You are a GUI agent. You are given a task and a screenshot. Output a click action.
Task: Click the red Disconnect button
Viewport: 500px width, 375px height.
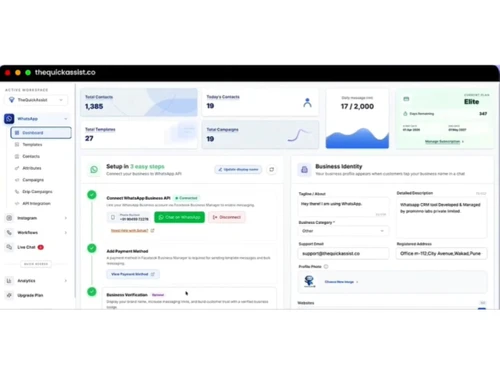227,217
